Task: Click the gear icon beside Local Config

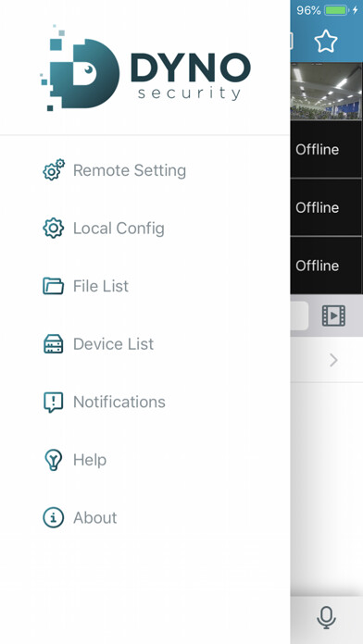Action: (54, 229)
